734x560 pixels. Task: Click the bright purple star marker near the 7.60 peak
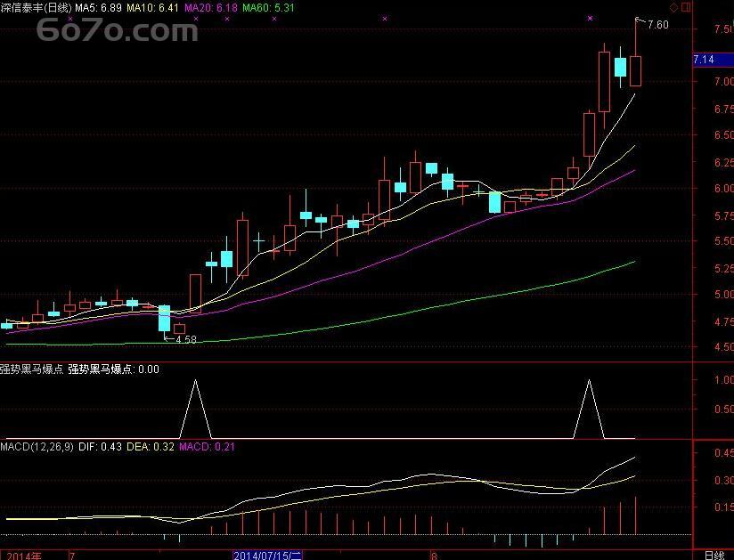coord(591,18)
